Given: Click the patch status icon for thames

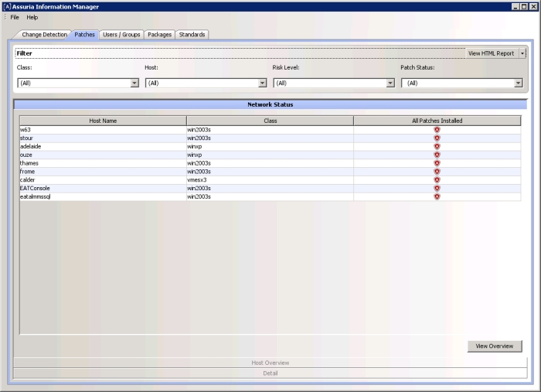Looking at the screenshot, I should (437, 163).
